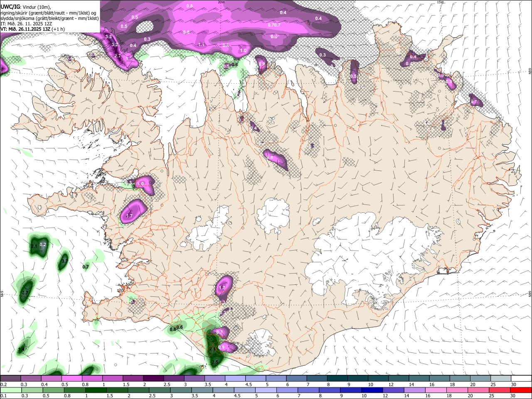Click the 2.5 rain value on south coast
Image resolution: width=532 pixels, height=399 pixels.
215,362
